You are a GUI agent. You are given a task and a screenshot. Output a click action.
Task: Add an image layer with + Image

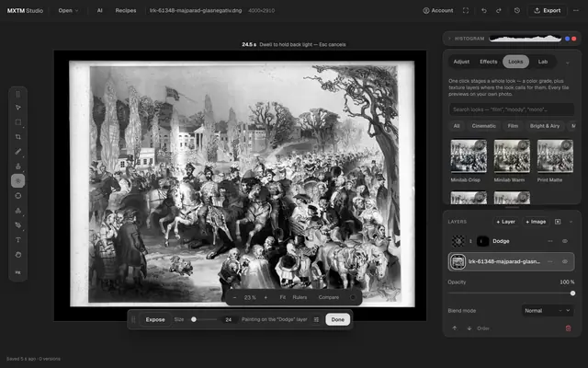536,222
